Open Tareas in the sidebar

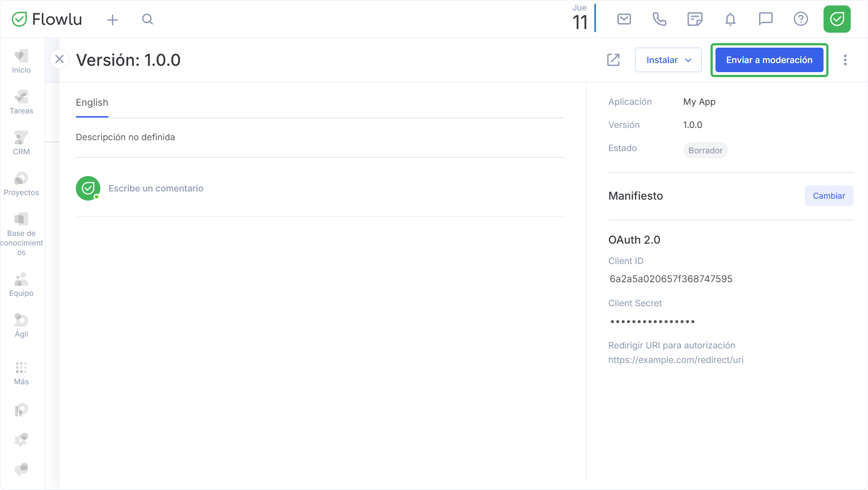click(x=21, y=102)
